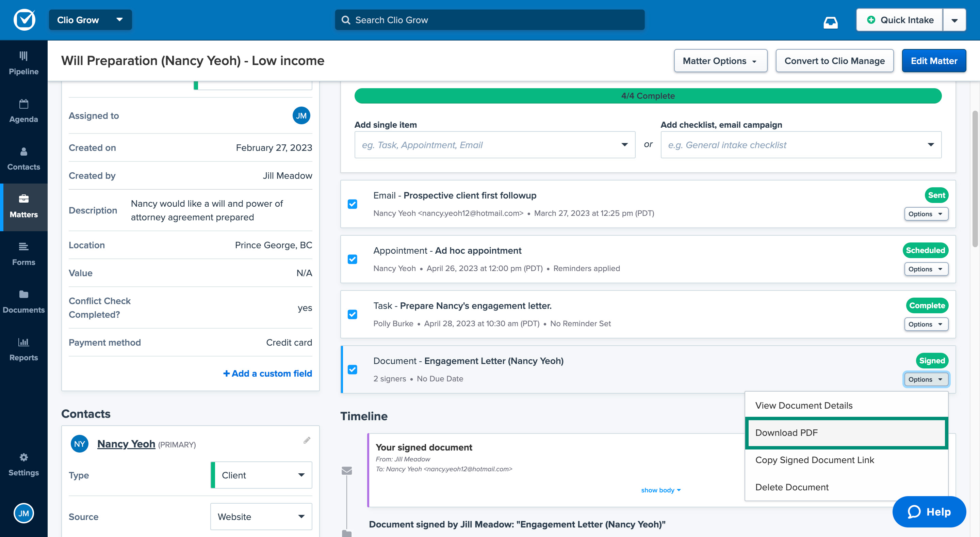Open the inbox tray icon

pyautogui.click(x=831, y=22)
